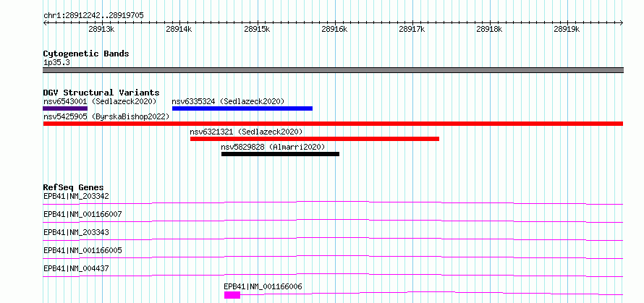Click the Cytogenetic Bands track title

pos(86,54)
